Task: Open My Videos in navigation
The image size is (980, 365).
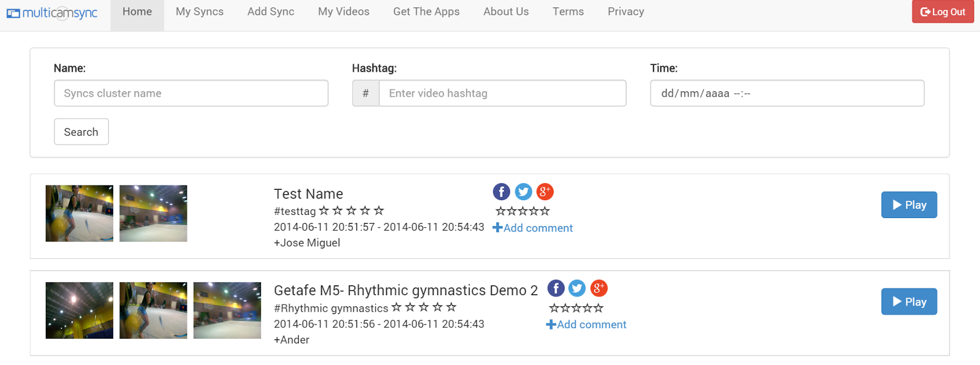Action: coord(344,12)
